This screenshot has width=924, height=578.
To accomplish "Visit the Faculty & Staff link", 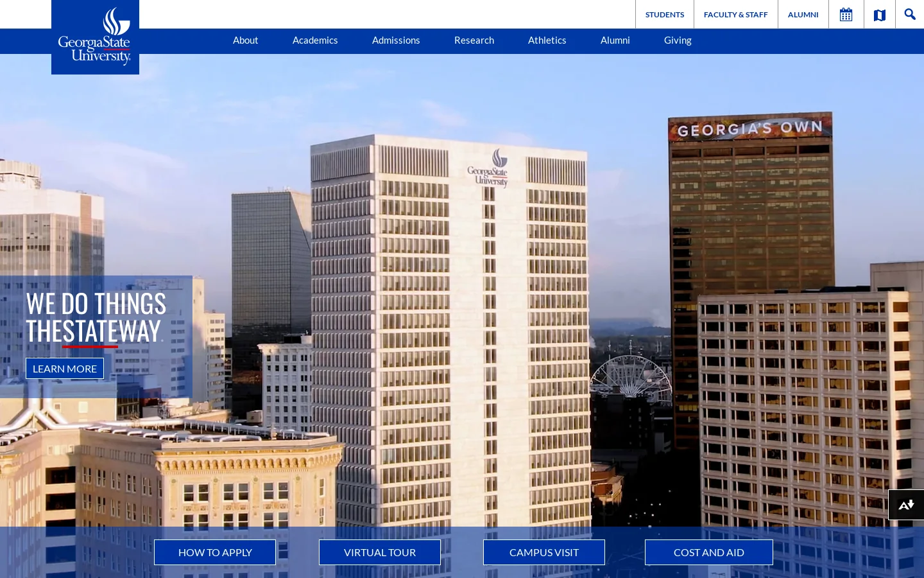I will [x=735, y=14].
